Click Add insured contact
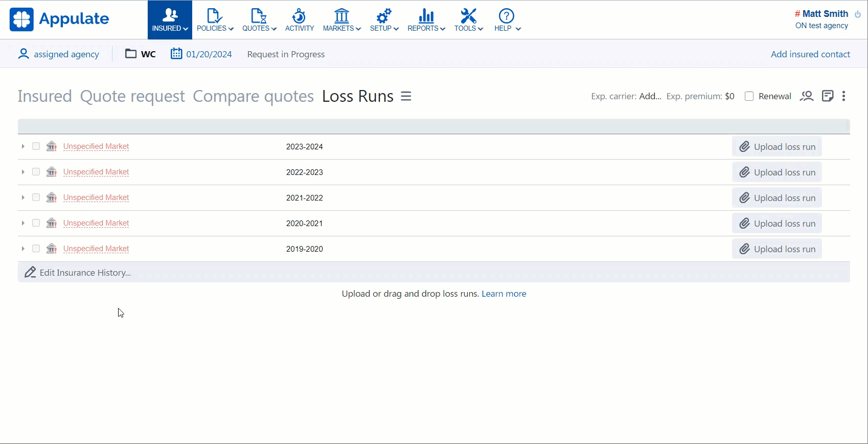The height and width of the screenshot is (444, 868). [x=810, y=54]
